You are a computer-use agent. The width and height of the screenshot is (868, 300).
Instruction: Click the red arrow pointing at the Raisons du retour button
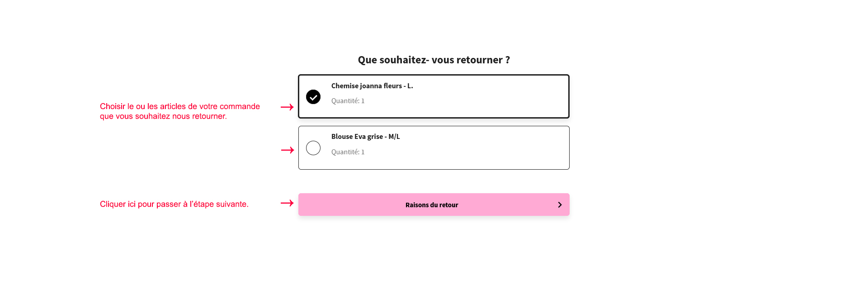tap(287, 203)
